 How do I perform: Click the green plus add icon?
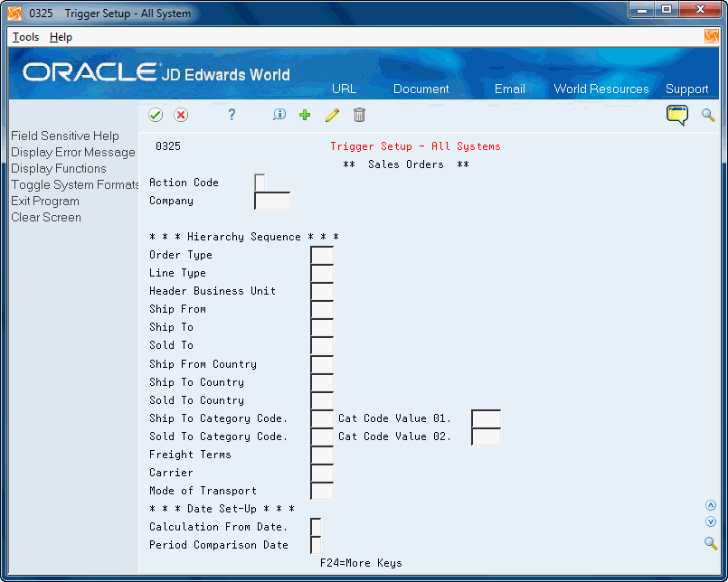click(x=305, y=115)
